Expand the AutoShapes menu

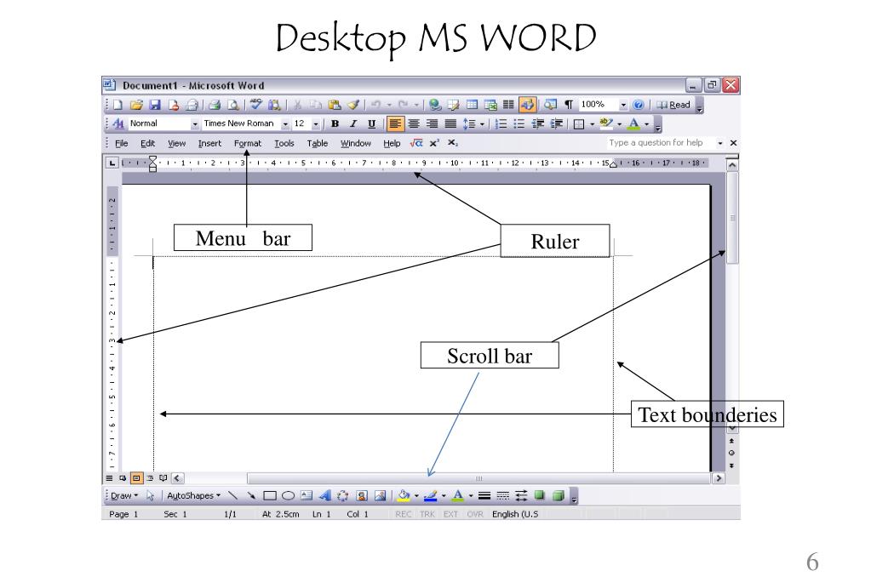(x=193, y=495)
